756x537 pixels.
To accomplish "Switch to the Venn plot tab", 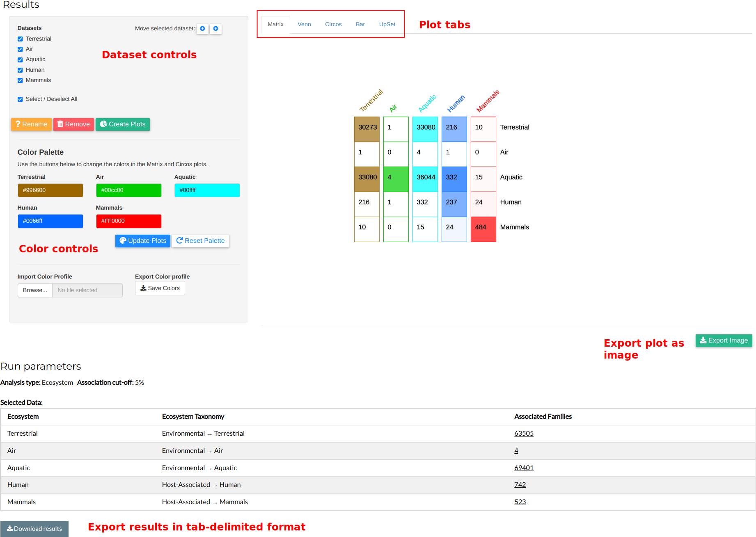I will (x=304, y=25).
